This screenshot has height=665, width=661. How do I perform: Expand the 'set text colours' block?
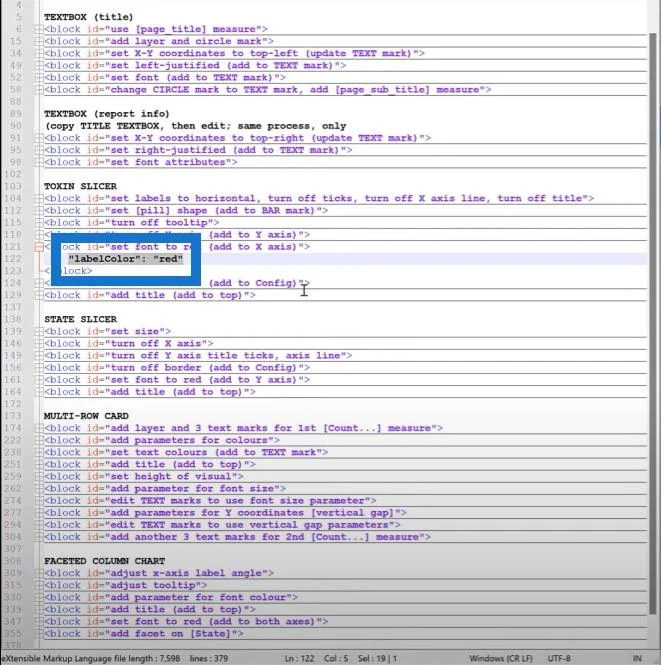coord(39,452)
